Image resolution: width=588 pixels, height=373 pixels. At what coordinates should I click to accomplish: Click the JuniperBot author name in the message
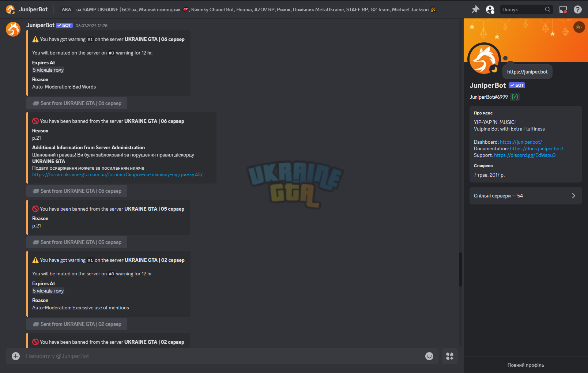(40, 25)
